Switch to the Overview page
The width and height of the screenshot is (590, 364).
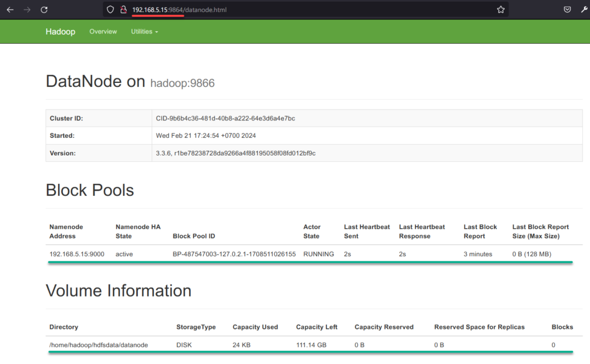(x=103, y=32)
